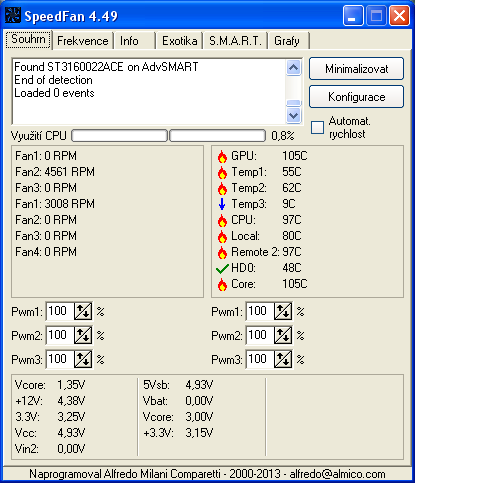Click the Vin2 0,00V voltage reading

[50, 449]
